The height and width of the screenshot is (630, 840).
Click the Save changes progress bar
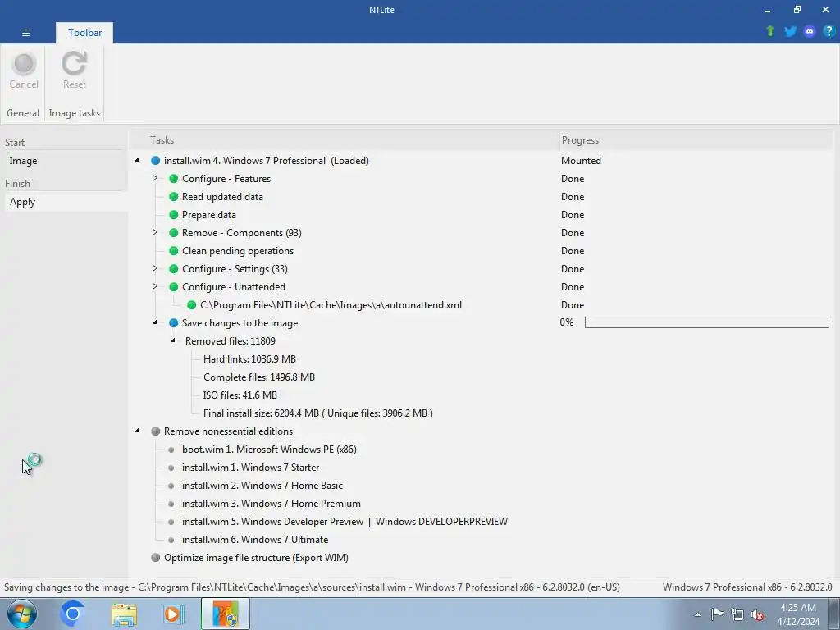click(706, 322)
